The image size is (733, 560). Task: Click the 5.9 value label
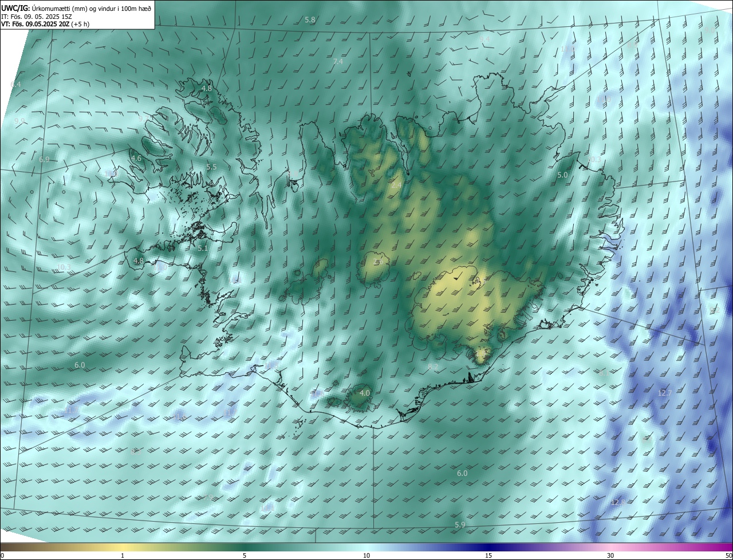point(460,525)
